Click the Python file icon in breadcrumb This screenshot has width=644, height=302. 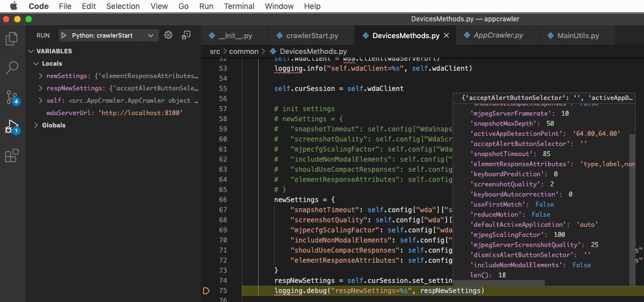(274, 51)
